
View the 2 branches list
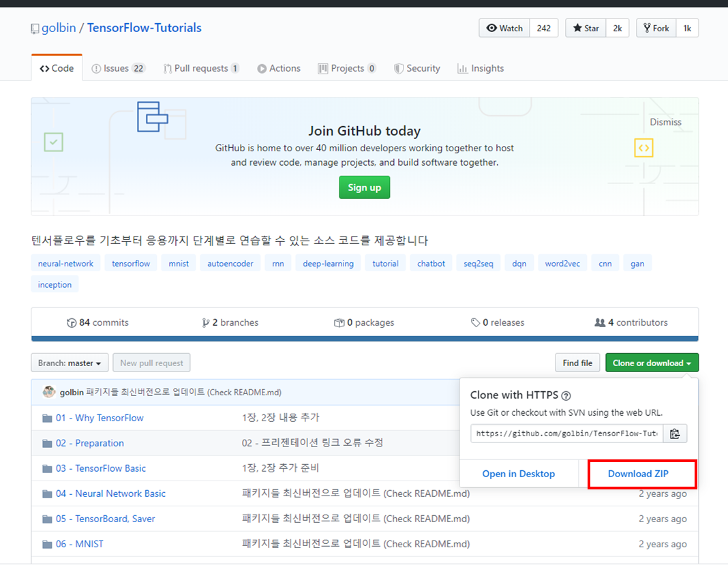(x=230, y=322)
